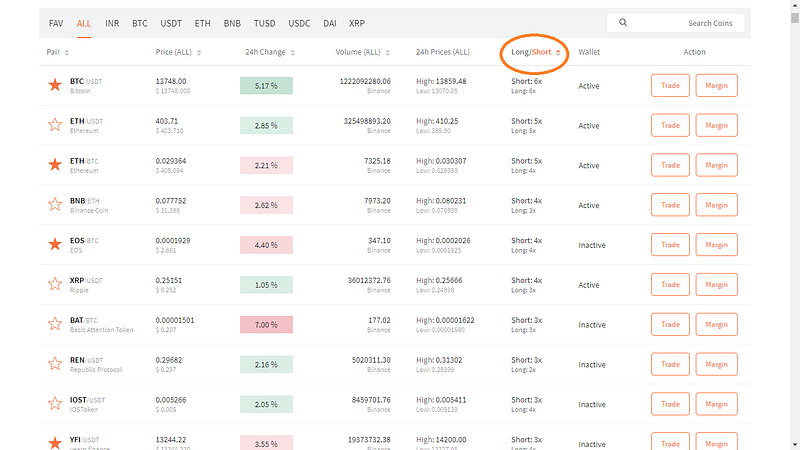Click the search magnifier icon

(x=623, y=22)
